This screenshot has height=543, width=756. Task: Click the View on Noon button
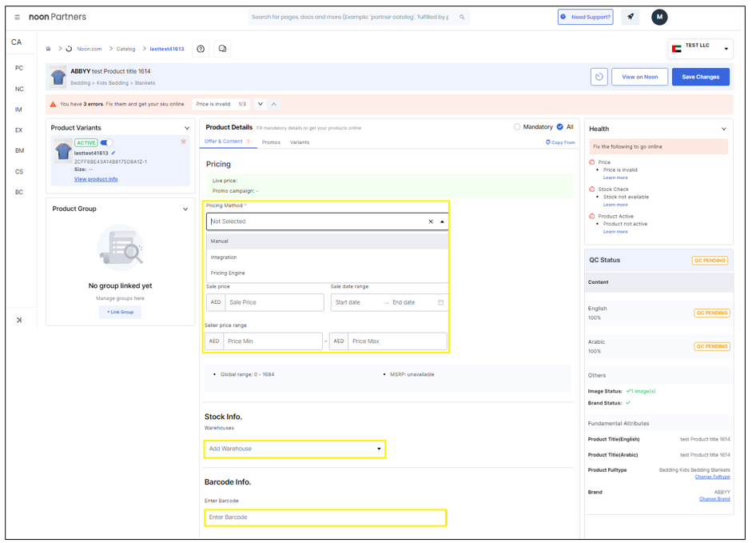coord(640,77)
